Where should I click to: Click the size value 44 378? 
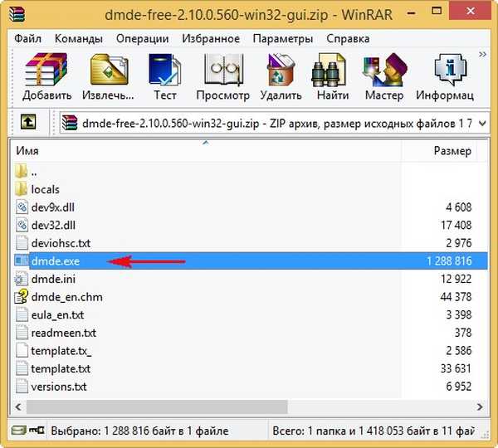pos(456,297)
